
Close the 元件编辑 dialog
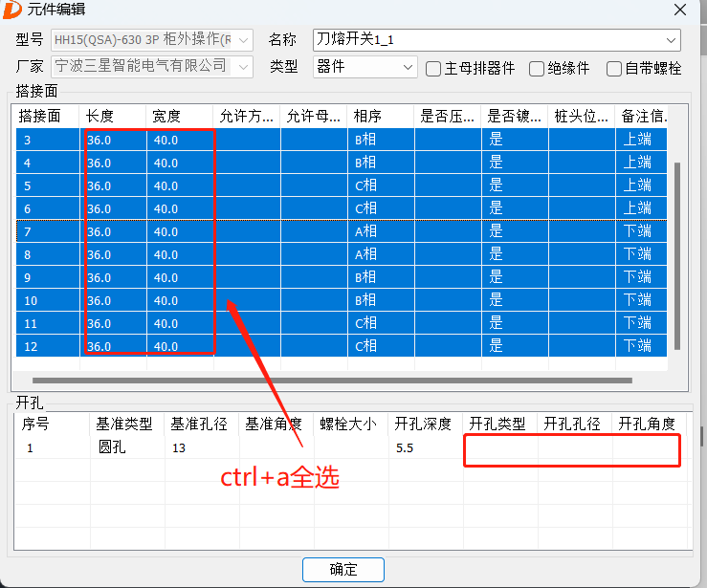click(x=680, y=10)
